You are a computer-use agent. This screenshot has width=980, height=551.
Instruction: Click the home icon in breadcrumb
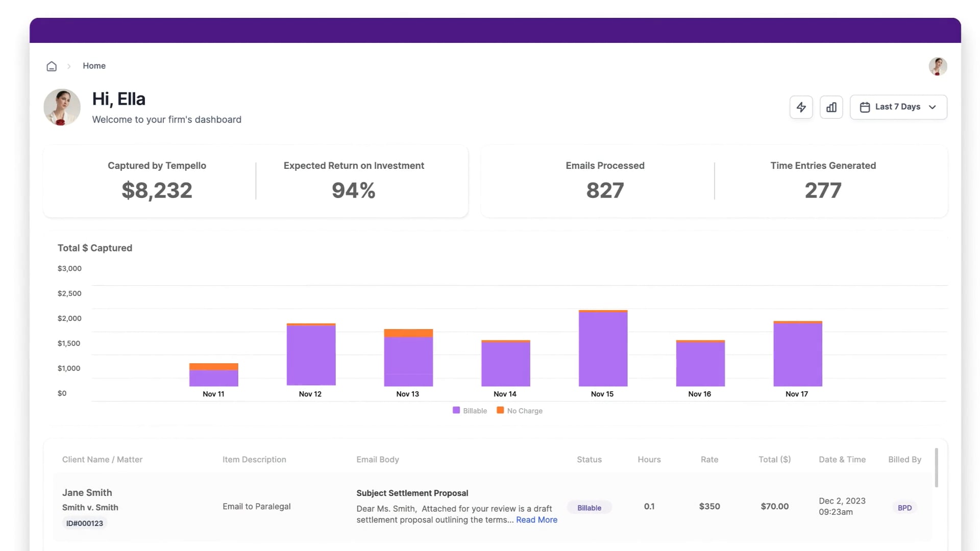52,66
